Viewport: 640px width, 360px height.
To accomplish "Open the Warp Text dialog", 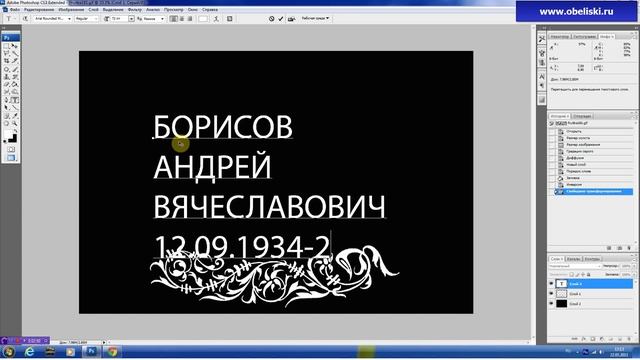I will tap(216, 19).
